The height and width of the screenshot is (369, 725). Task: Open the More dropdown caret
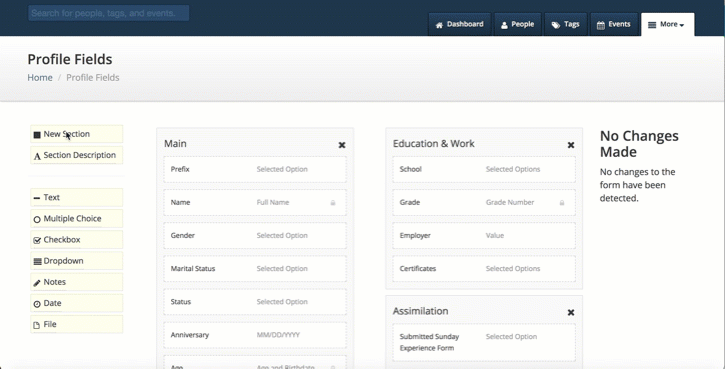pos(682,25)
